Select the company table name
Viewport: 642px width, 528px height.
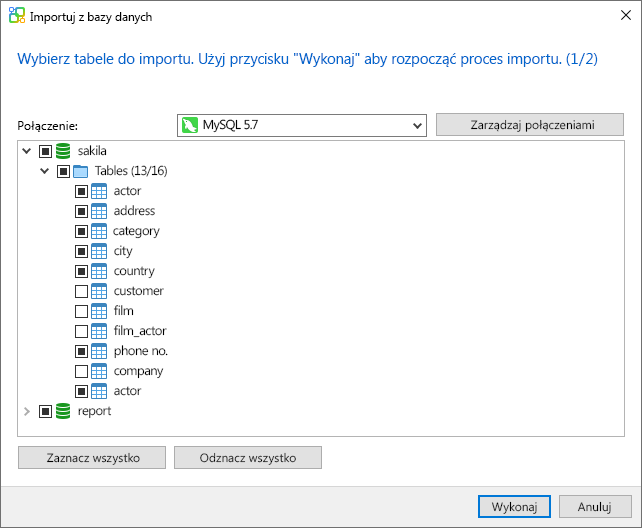point(138,371)
